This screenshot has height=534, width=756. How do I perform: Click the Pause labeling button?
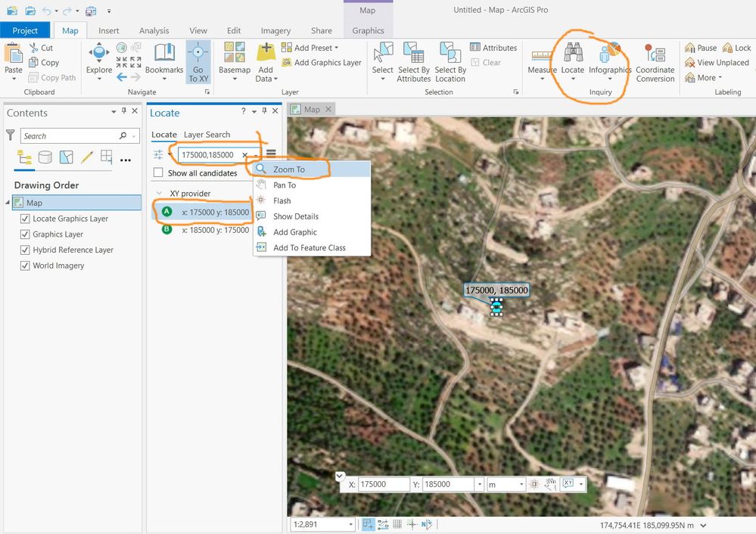[x=701, y=48]
